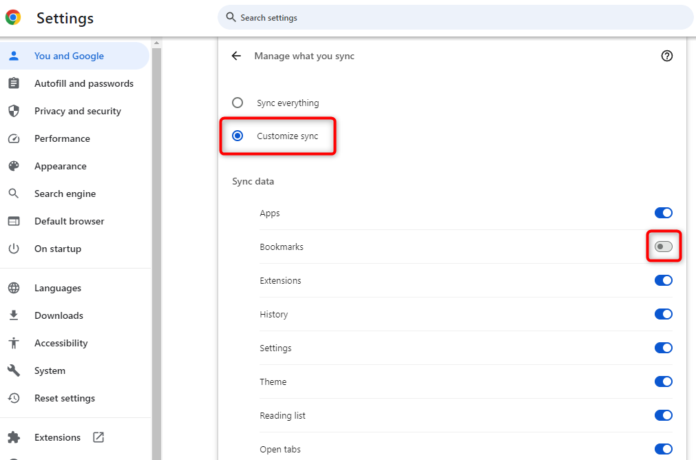Click the back arrow beside Manage what you sync
Viewport: 696px width, 460px height.
coord(236,56)
